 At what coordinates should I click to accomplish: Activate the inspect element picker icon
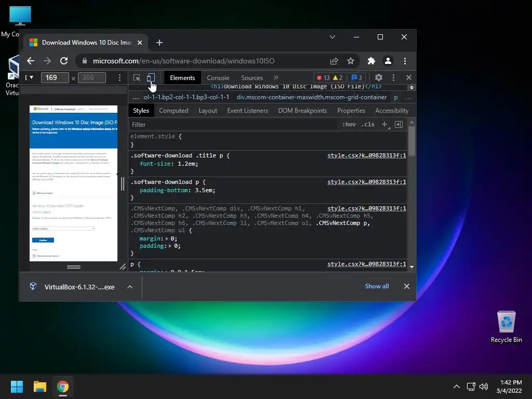click(x=137, y=78)
